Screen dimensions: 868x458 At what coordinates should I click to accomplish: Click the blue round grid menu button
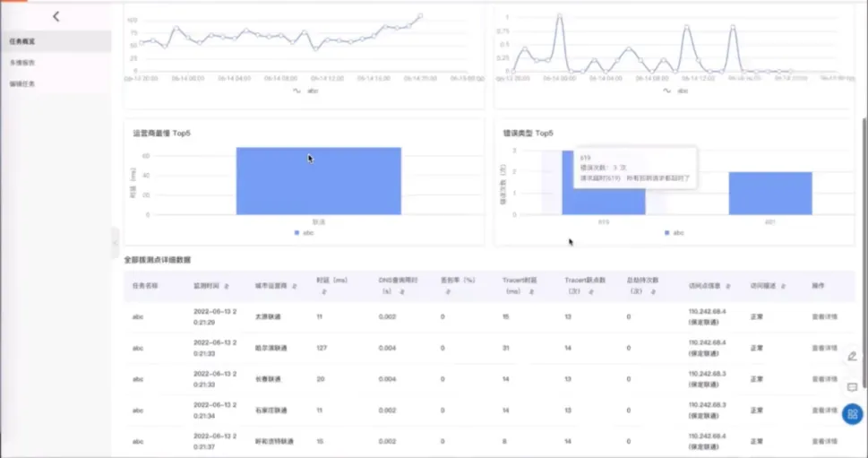click(853, 414)
